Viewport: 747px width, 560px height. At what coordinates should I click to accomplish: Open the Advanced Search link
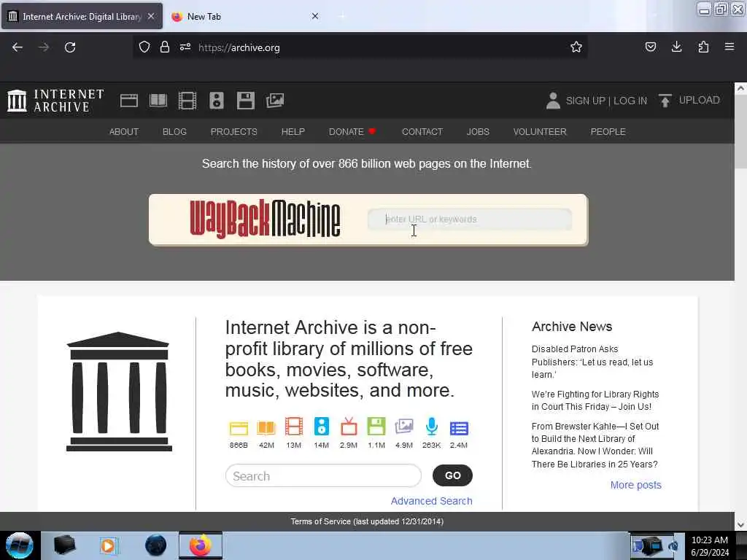432,501
